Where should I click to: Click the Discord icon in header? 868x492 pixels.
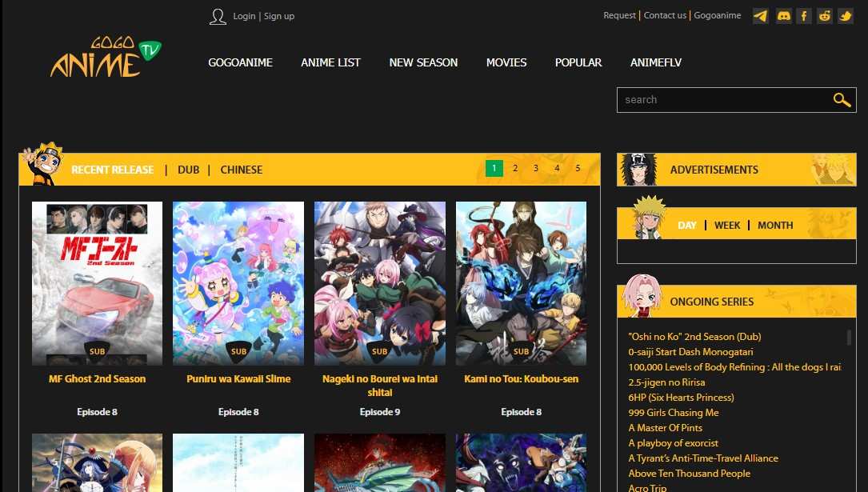tap(783, 16)
